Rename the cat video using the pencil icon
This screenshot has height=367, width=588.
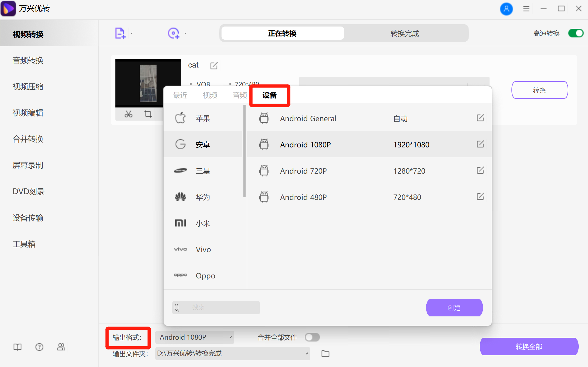[214, 65]
